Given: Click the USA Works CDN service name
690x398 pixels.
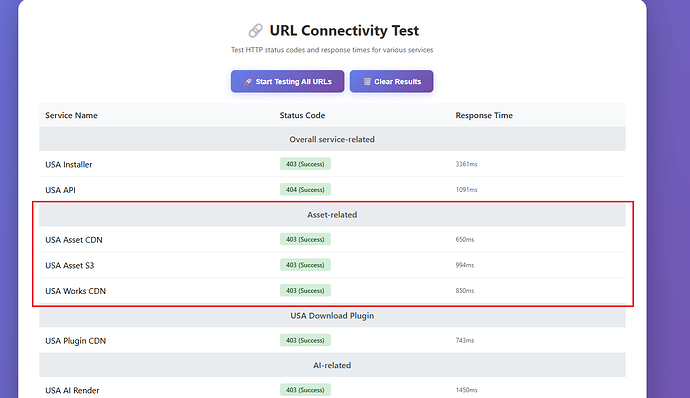Looking at the screenshot, I should tap(76, 291).
